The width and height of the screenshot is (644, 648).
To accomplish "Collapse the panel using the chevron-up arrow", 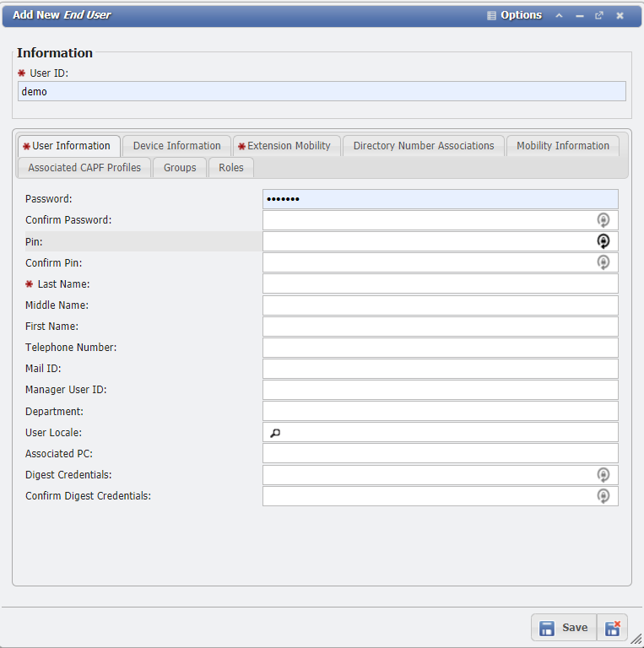I will pyautogui.click(x=559, y=15).
